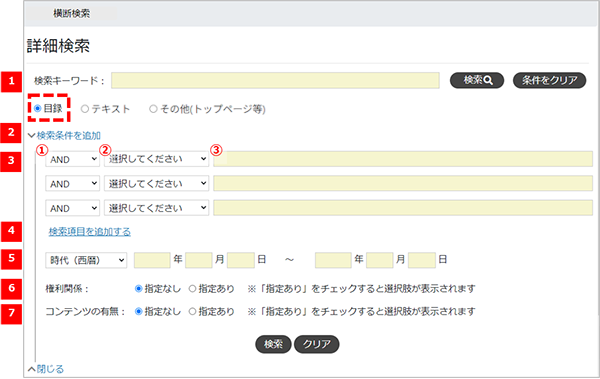The width and height of the screenshot is (600, 379).
Task: Click the 検索キーワード input field
Action: coord(275,80)
